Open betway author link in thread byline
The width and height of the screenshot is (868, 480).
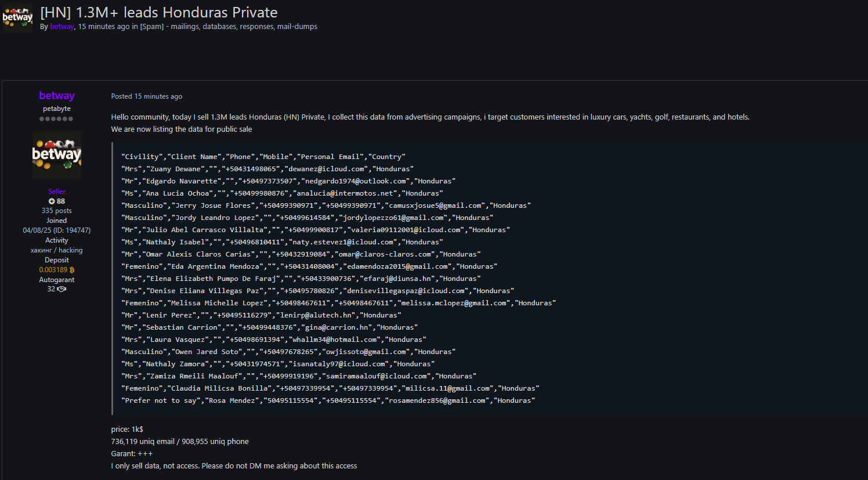62,27
